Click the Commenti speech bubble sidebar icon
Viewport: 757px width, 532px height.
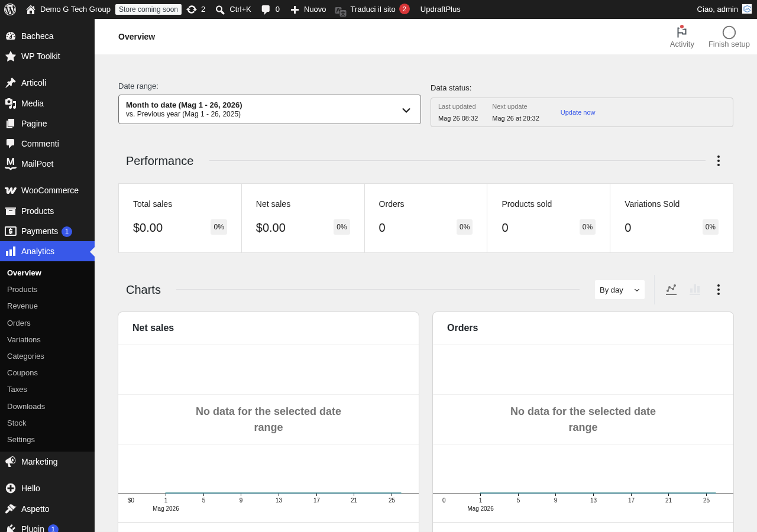tap(11, 144)
